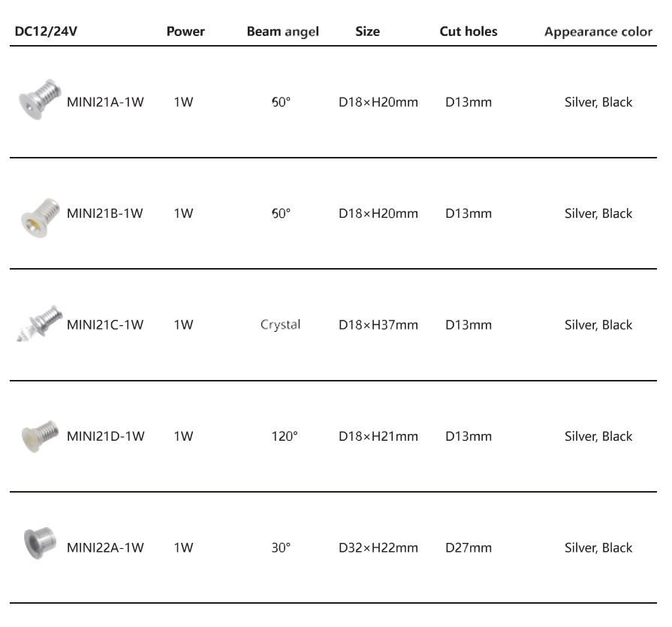Click the Beam angel column header

click(x=282, y=32)
